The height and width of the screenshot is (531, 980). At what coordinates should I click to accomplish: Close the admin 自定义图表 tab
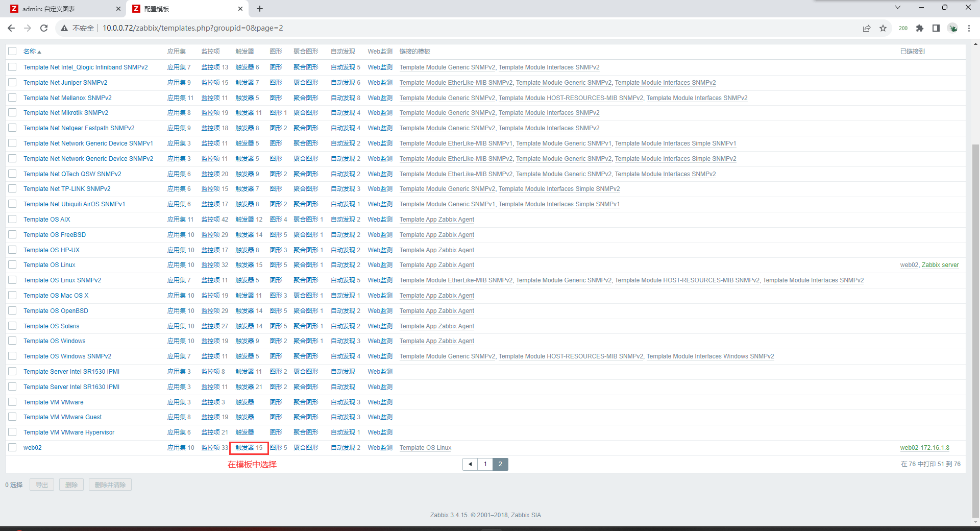point(118,9)
